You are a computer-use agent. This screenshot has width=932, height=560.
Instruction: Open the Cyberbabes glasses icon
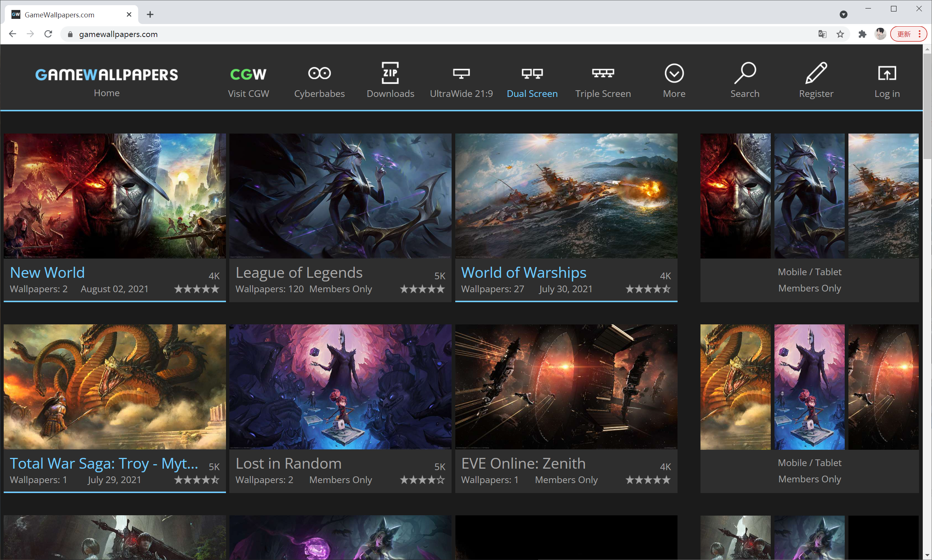[319, 73]
